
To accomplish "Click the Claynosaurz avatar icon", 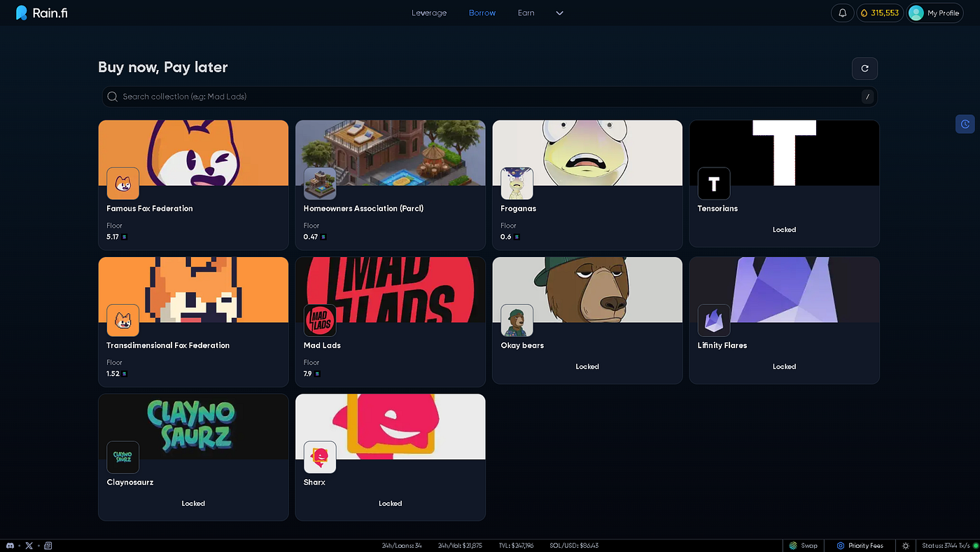I will [123, 457].
